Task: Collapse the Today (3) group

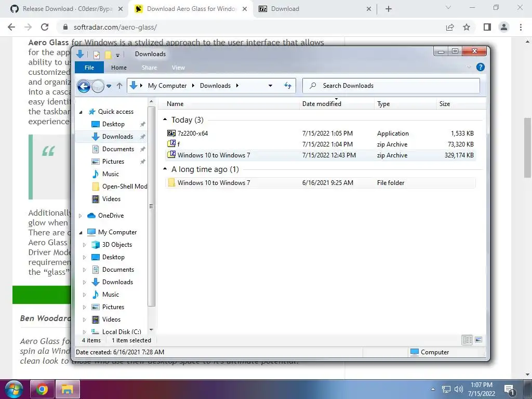Action: tap(165, 119)
